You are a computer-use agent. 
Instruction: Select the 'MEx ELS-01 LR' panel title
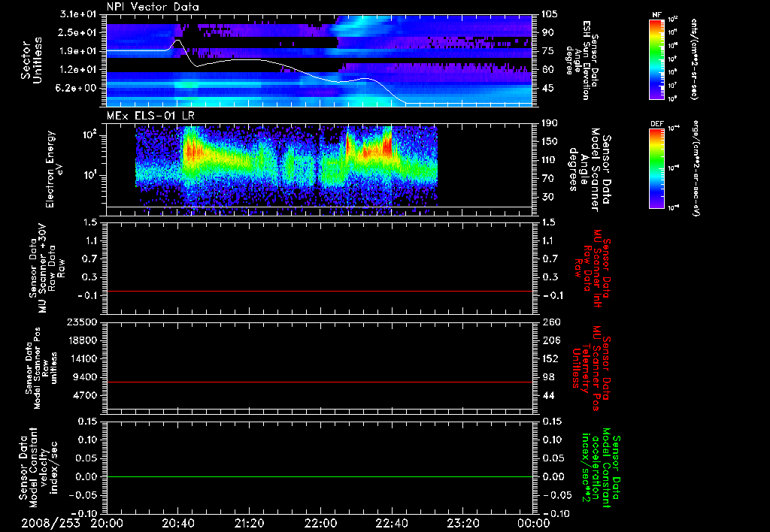point(150,116)
